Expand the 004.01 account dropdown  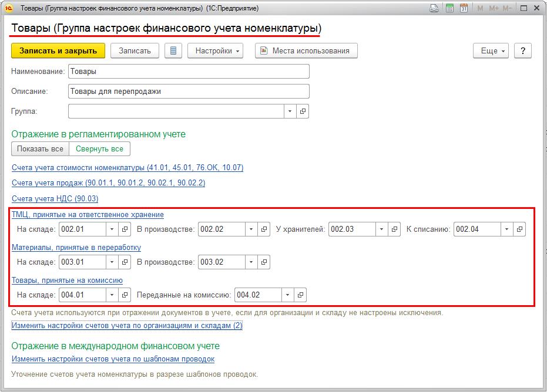[112, 295]
